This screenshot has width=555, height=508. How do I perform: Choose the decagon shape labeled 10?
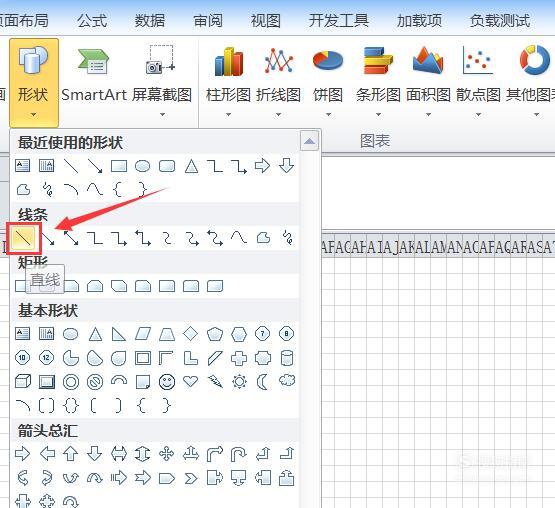(23, 358)
